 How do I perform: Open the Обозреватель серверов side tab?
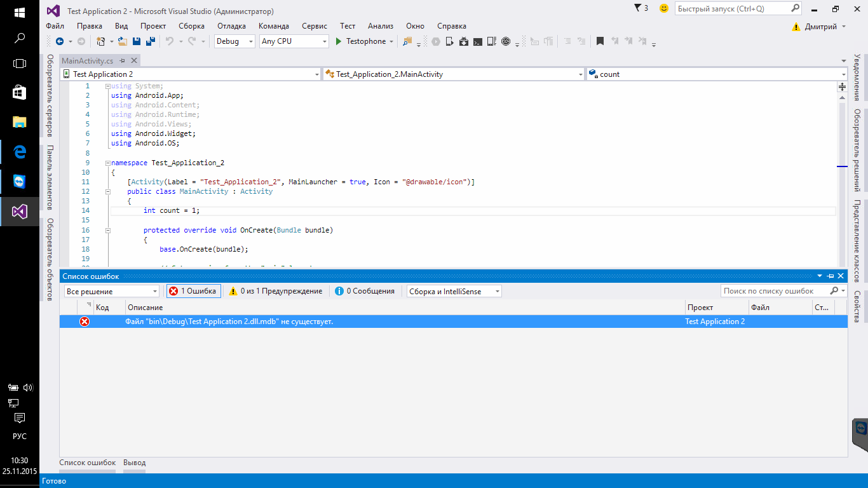[50, 96]
